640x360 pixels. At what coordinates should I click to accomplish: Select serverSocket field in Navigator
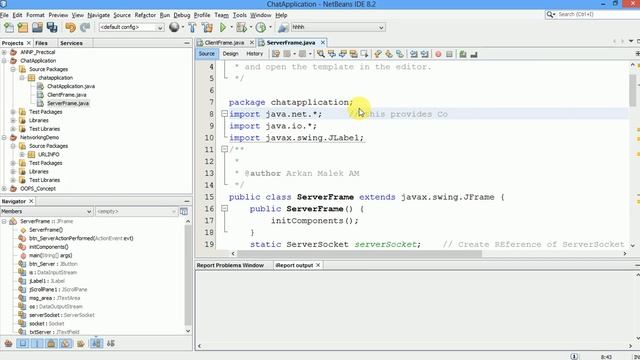(62, 315)
